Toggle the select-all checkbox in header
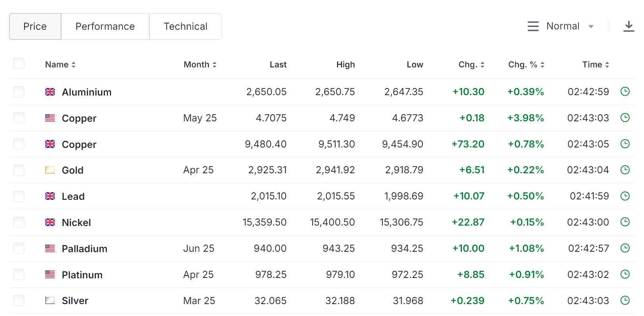The height and width of the screenshot is (316, 644). point(19,63)
